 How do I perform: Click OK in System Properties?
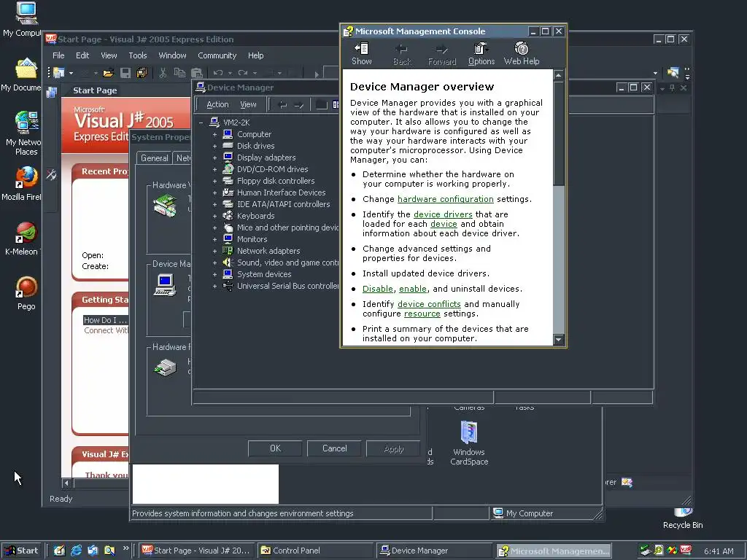[x=275, y=448]
